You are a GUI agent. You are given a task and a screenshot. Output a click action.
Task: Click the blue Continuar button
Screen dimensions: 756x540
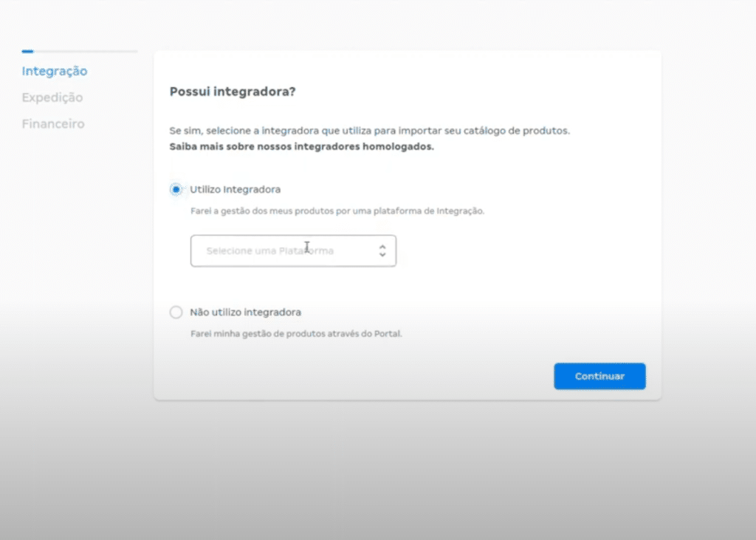599,377
